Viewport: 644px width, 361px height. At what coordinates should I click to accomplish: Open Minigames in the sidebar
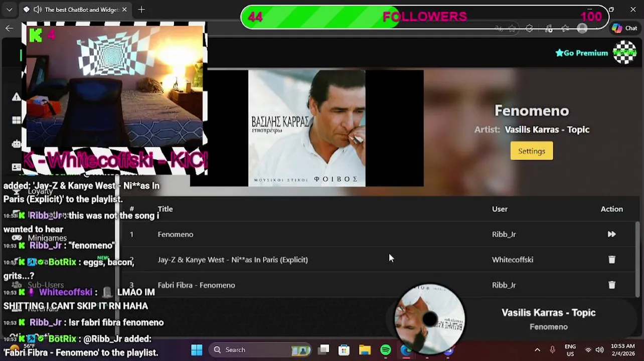[x=47, y=238]
